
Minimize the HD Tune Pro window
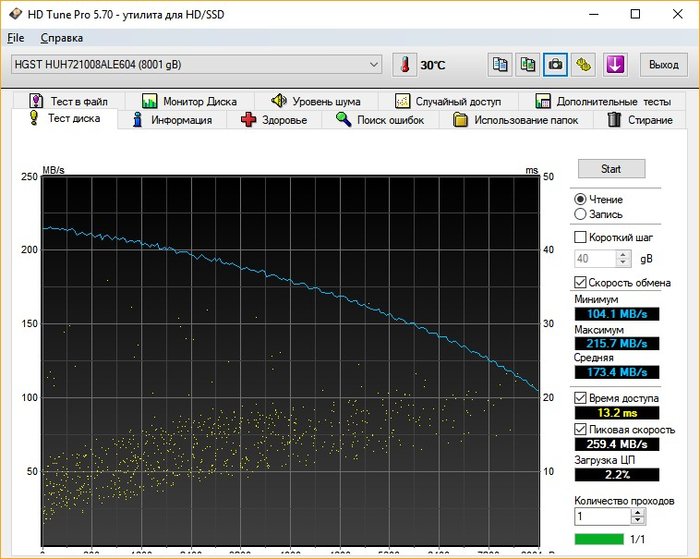point(593,14)
